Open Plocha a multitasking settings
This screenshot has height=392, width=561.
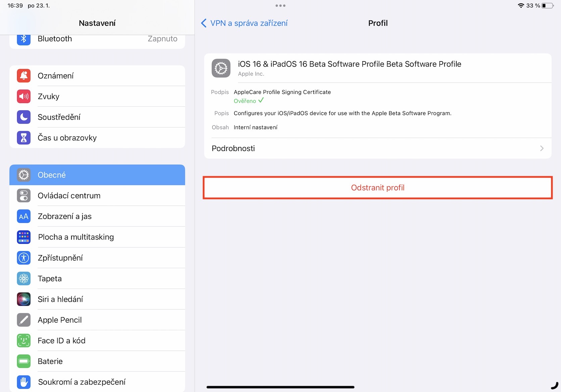[97, 237]
